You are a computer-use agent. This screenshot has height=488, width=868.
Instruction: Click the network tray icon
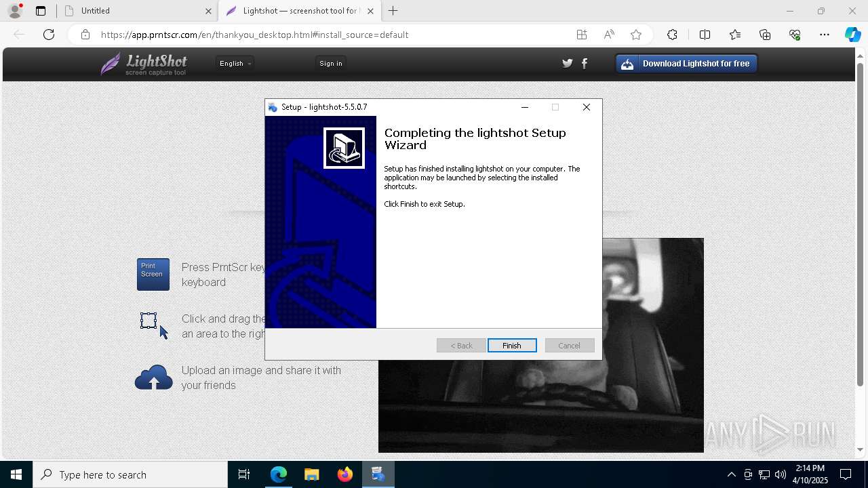(x=764, y=474)
